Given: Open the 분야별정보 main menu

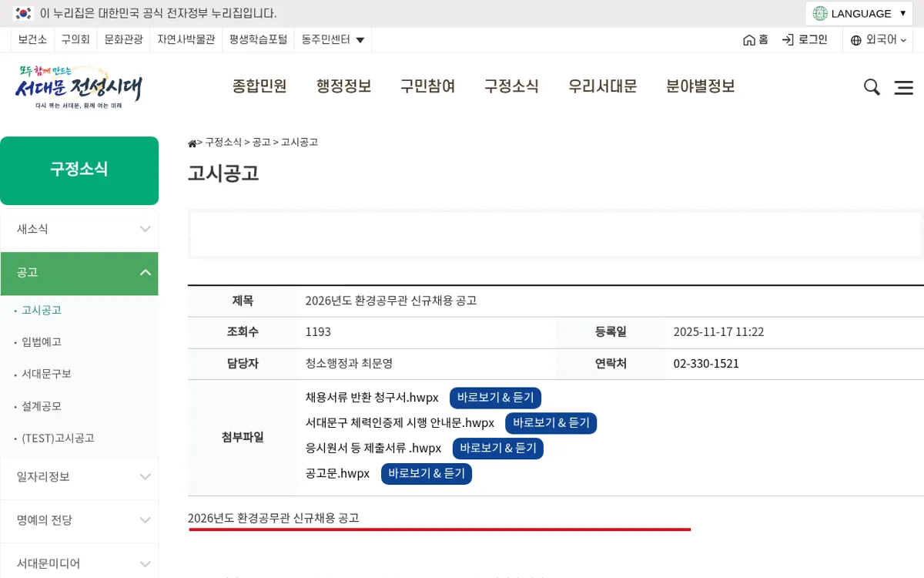Looking at the screenshot, I should [700, 86].
